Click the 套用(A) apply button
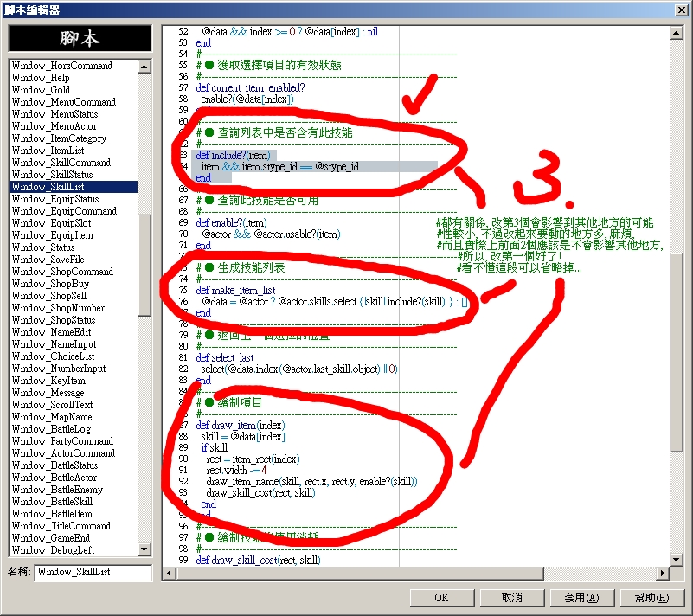The height and width of the screenshot is (616, 693). coord(581,598)
